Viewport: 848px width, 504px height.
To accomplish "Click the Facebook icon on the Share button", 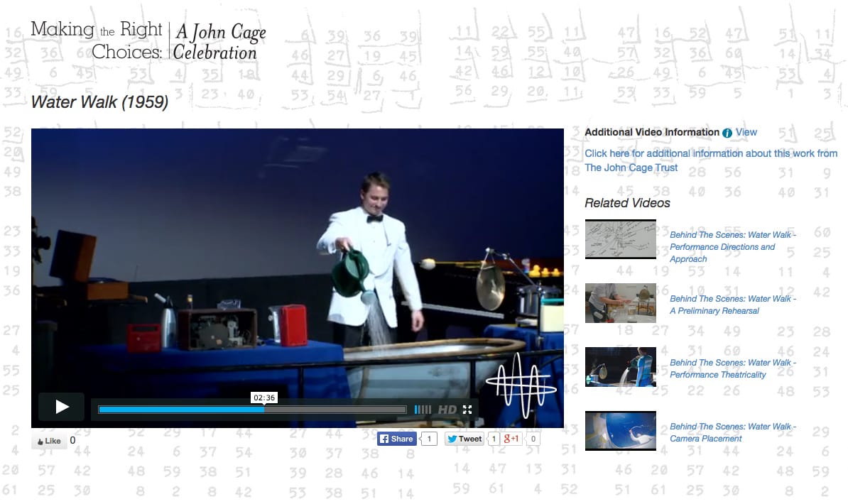I will coord(384,439).
